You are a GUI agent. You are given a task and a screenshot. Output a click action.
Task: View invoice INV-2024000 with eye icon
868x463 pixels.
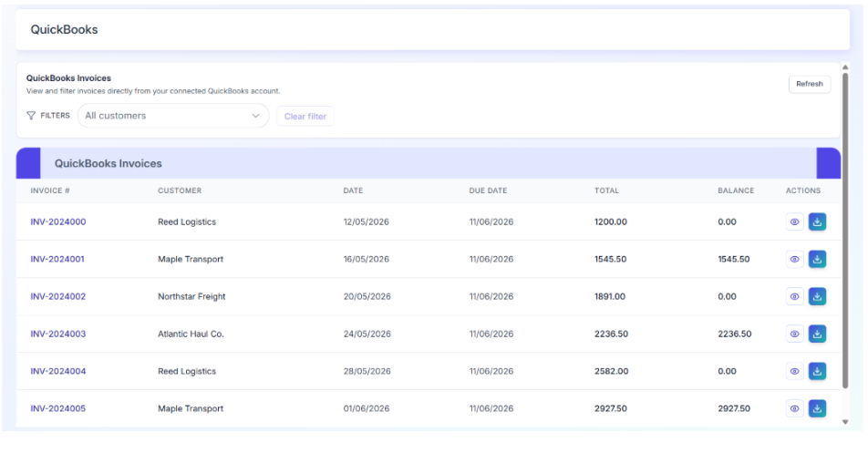tap(794, 221)
